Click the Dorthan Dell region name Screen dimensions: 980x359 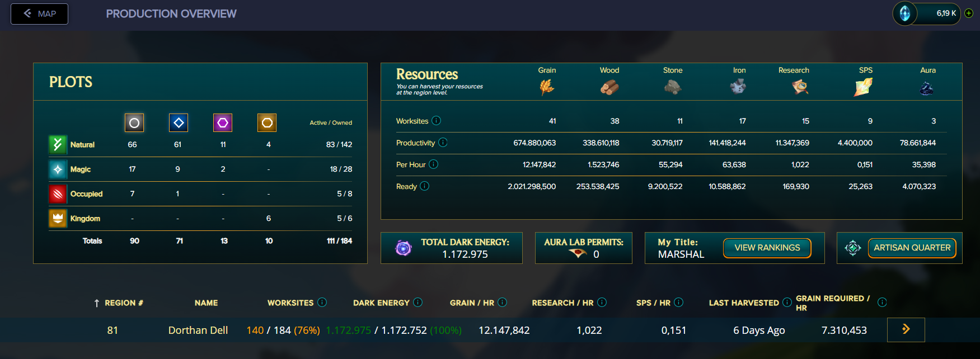(198, 330)
